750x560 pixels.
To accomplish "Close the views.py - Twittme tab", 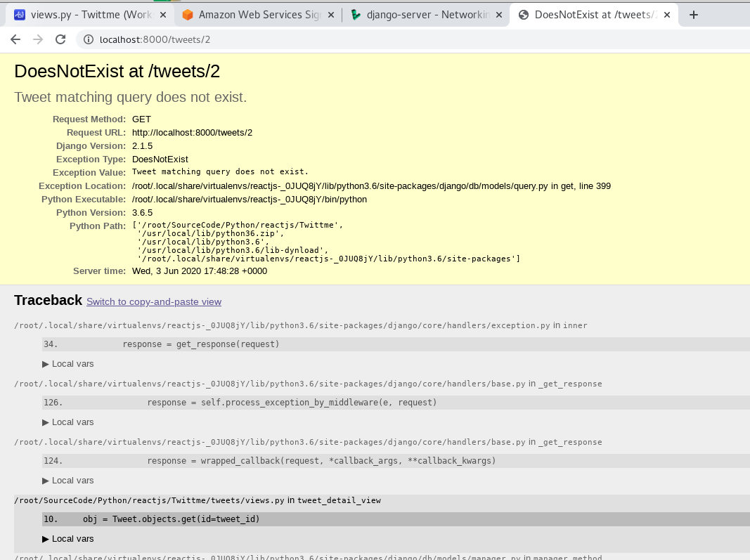I will coord(162,15).
